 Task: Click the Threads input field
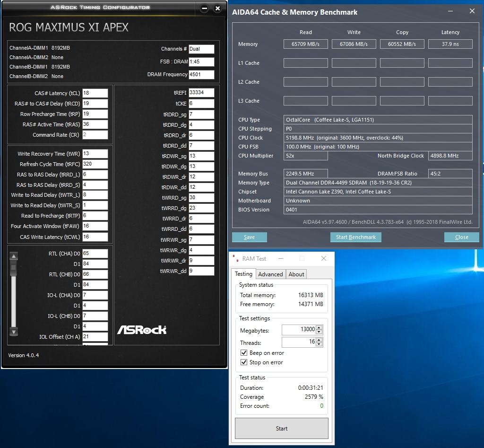299,342
